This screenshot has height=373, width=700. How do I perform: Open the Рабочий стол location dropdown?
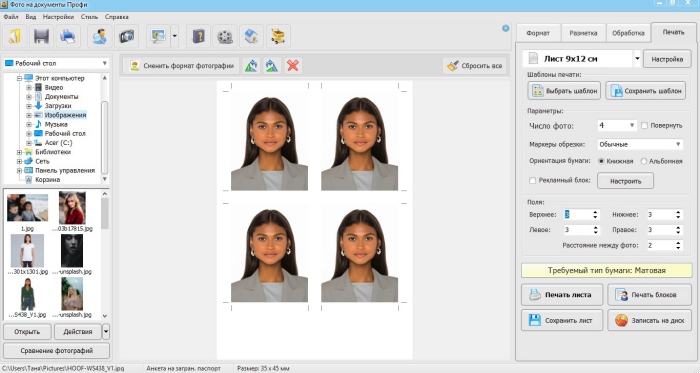point(104,63)
